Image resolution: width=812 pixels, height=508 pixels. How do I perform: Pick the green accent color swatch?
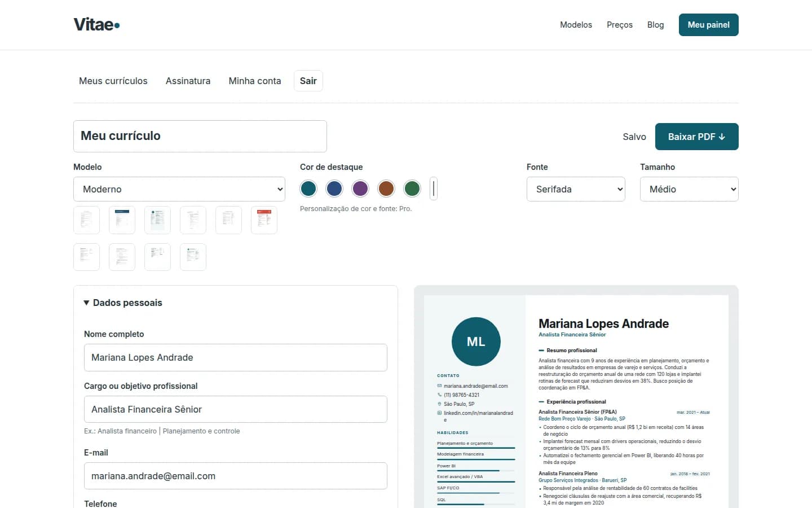(412, 189)
